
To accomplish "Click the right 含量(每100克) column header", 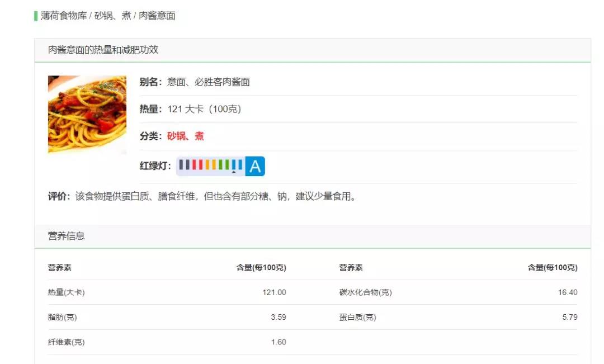I will [x=553, y=267].
